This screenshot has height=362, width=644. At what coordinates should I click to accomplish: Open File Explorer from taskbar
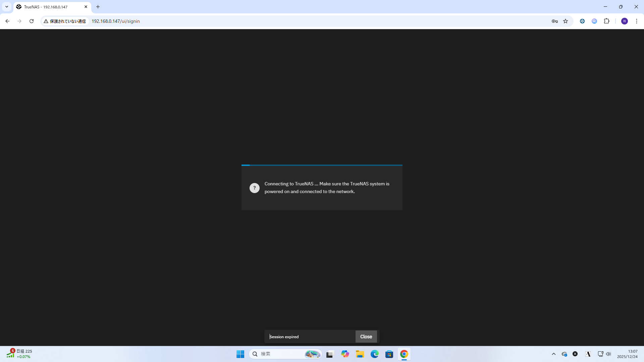pyautogui.click(x=360, y=354)
